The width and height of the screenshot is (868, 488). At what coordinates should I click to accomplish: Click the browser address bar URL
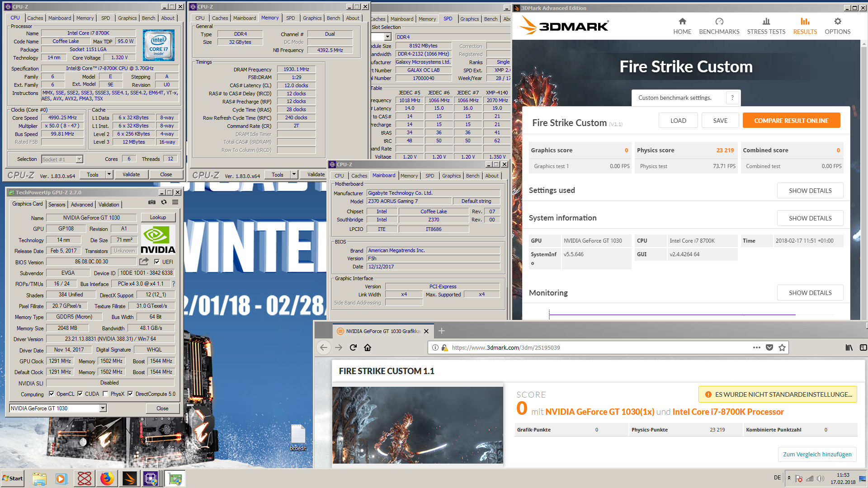(505, 347)
